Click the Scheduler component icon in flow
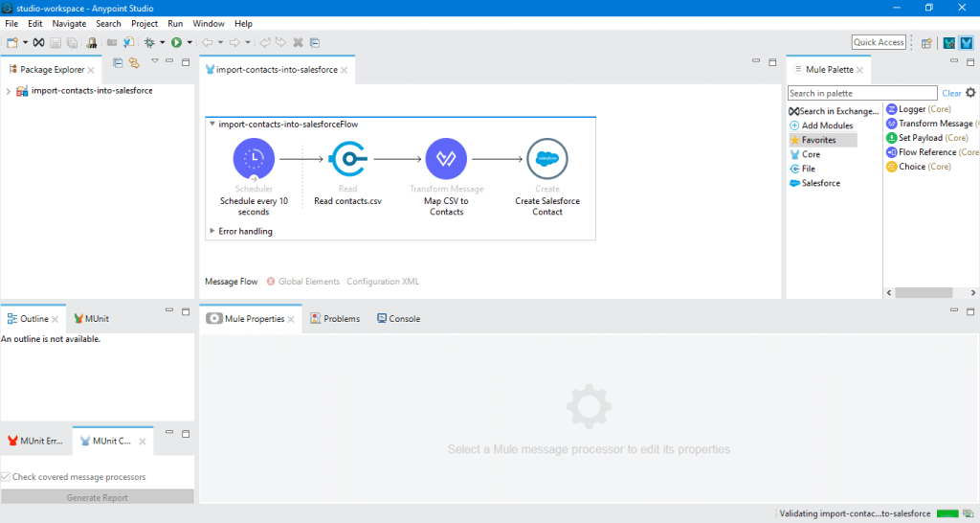The width and height of the screenshot is (980, 523). tap(254, 159)
